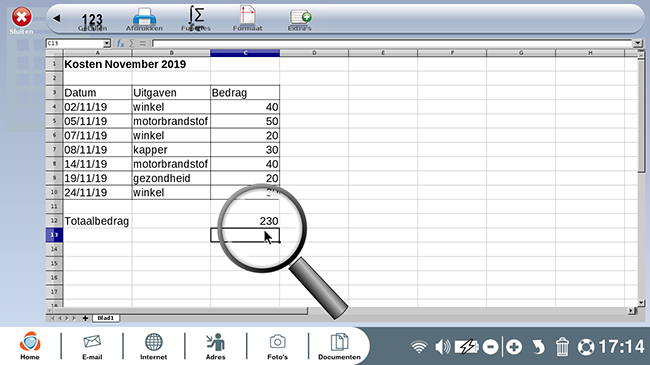The width and height of the screenshot is (650, 365).
Task: Select date cell 02/11/19
Action: (x=97, y=107)
